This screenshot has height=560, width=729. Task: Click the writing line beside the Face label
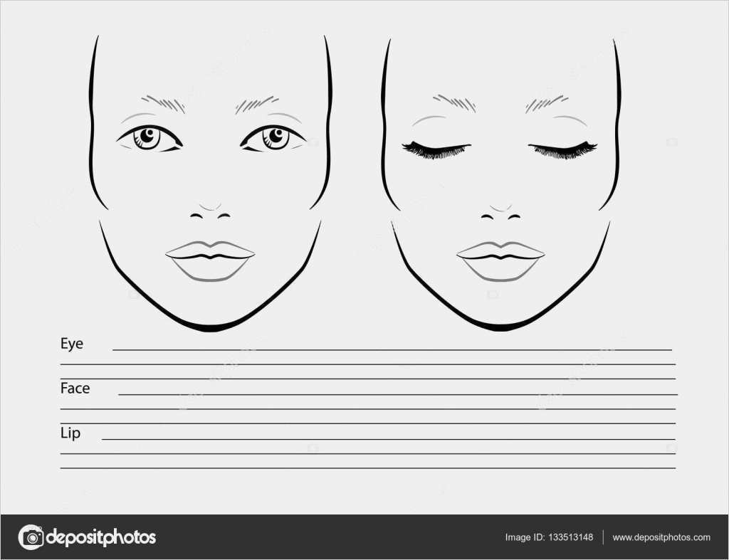pos(397,393)
